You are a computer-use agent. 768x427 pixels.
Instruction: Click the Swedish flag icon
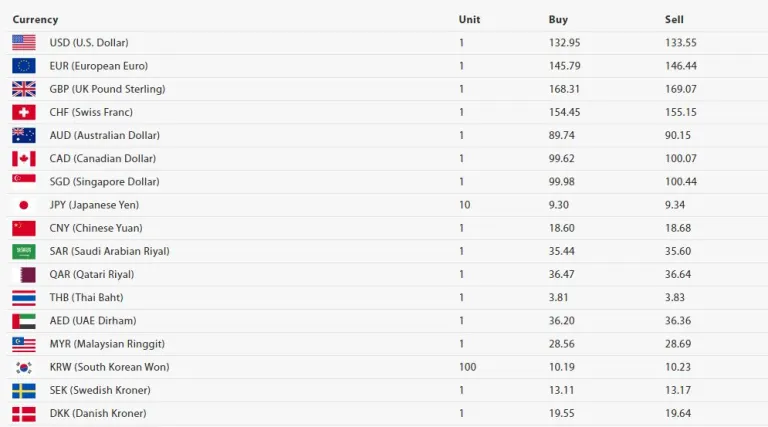[x=24, y=390]
